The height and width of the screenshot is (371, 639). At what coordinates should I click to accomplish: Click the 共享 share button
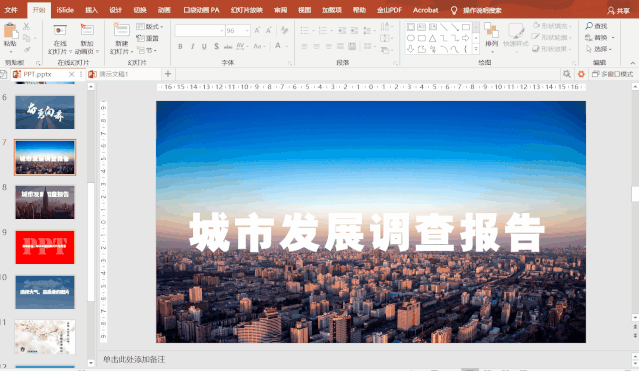click(618, 11)
